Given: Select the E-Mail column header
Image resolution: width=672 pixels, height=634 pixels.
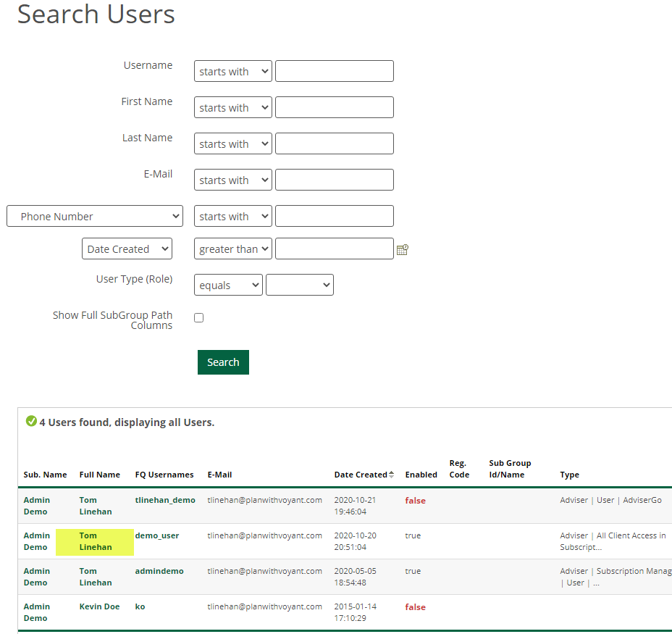Looking at the screenshot, I should click(x=219, y=475).
